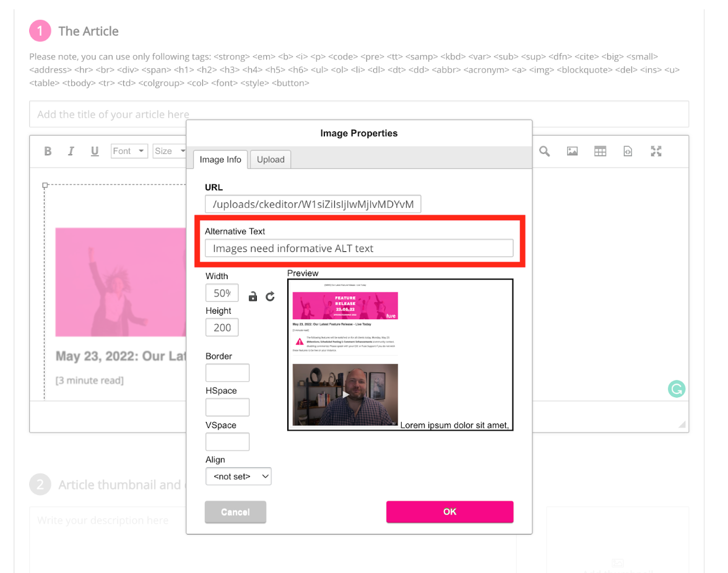
Task: Open the Size dropdown
Action: coord(169,150)
